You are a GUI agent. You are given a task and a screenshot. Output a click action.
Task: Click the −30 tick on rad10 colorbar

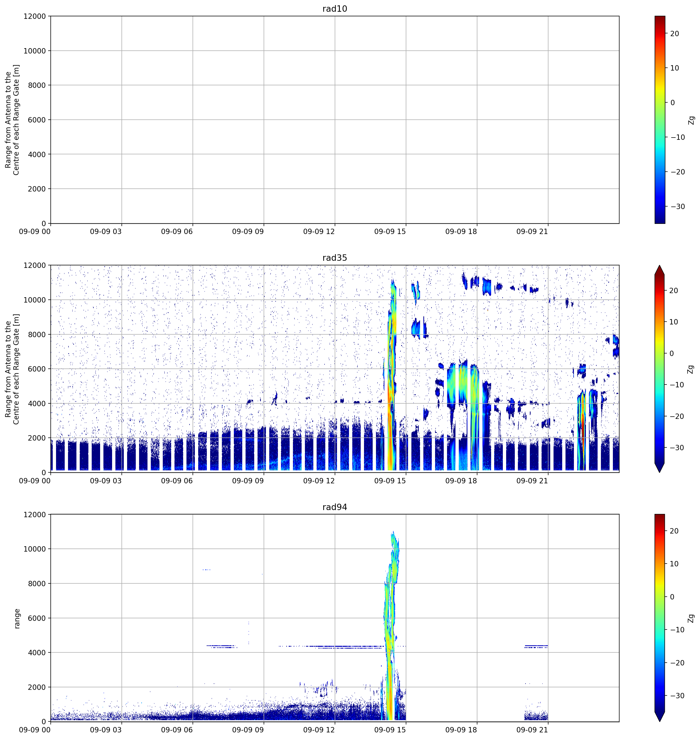point(677,207)
